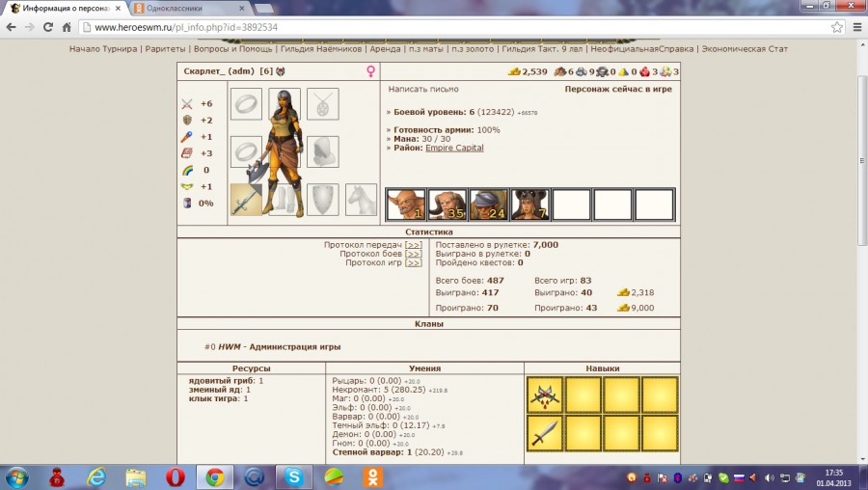Open Гильдия Такт. 9 лвл link

coord(542,49)
